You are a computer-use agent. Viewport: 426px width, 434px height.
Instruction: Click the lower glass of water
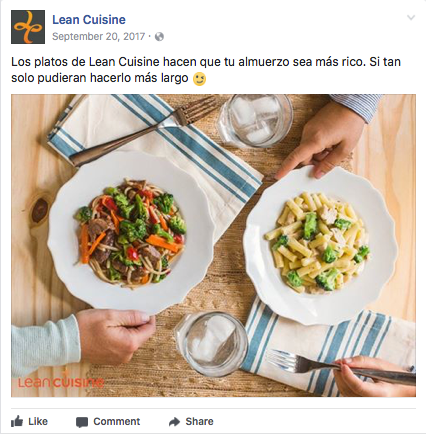click(x=211, y=344)
